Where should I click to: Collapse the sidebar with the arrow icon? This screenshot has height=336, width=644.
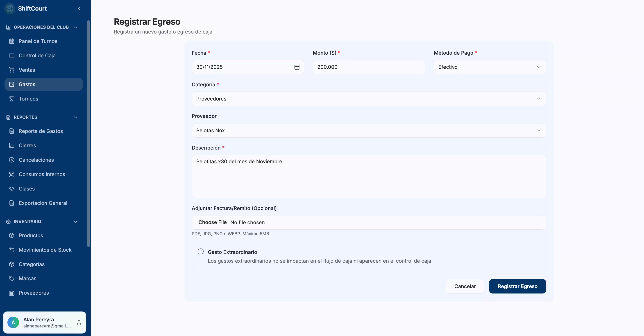pyautogui.click(x=79, y=9)
